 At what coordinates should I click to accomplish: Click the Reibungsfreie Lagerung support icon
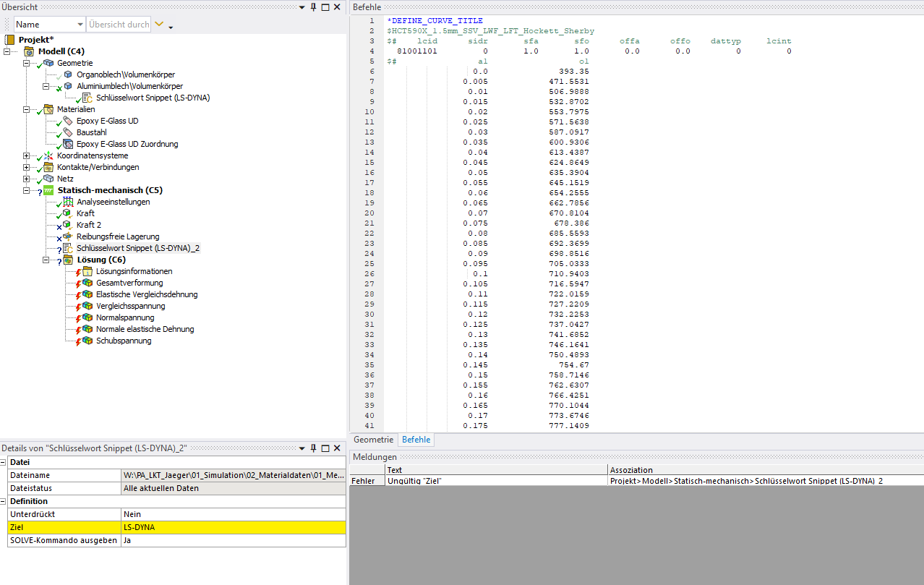click(67, 236)
